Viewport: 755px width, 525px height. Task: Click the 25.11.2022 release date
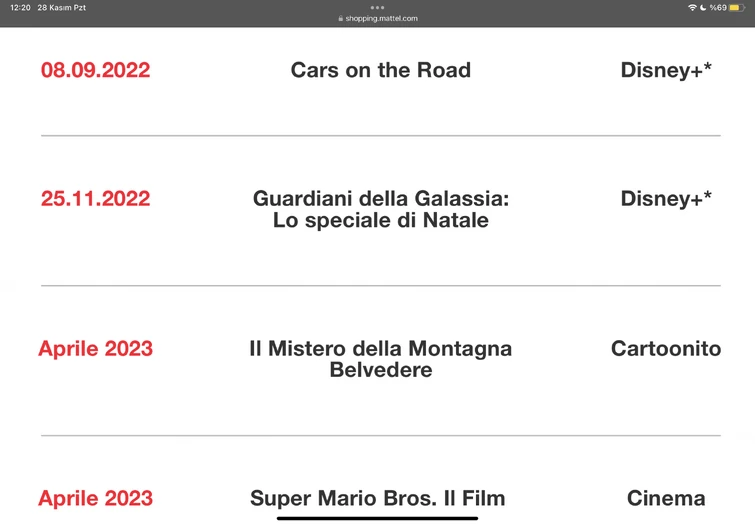click(x=95, y=198)
